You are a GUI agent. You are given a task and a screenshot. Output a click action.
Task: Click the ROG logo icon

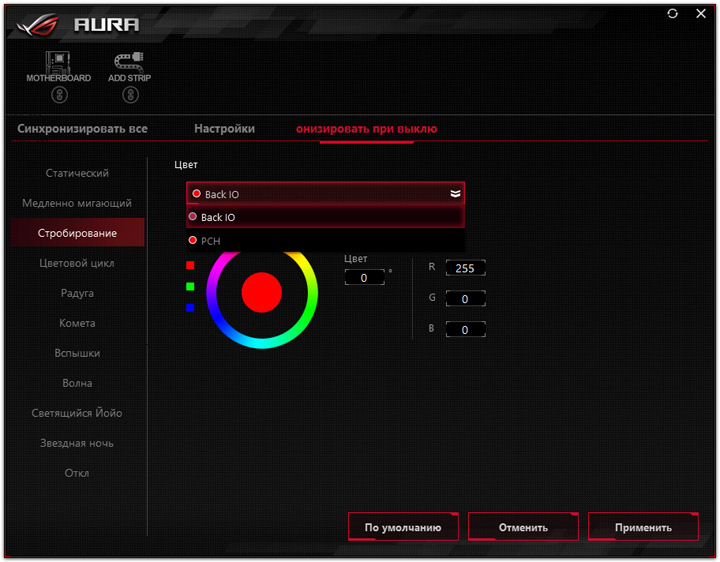pos(38,25)
